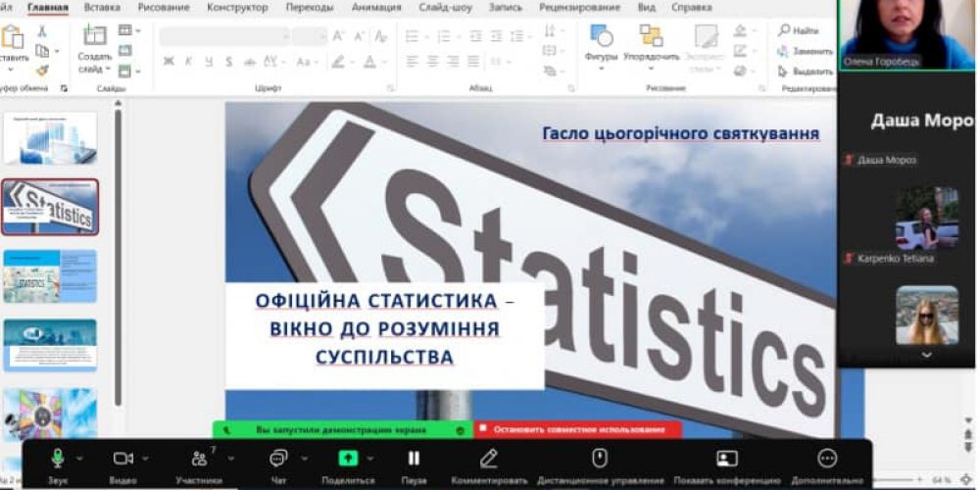The image size is (980, 490).
Task: Open the Дополнительно more options icon
Action: pos(827,459)
